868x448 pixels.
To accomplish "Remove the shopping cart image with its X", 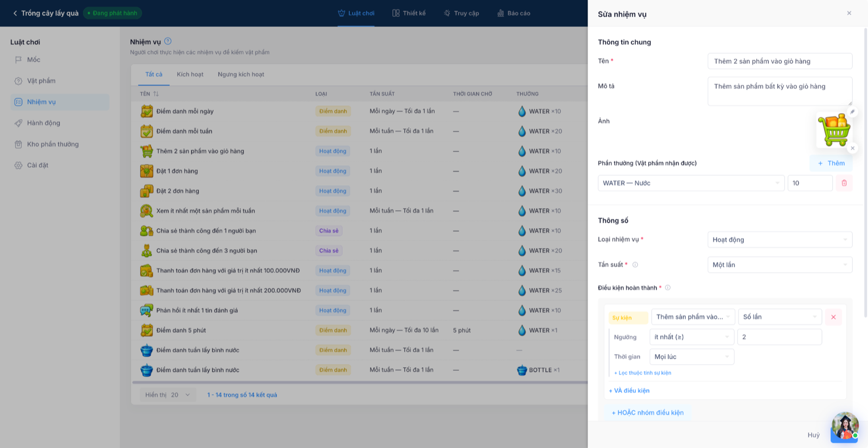I will click(852, 148).
